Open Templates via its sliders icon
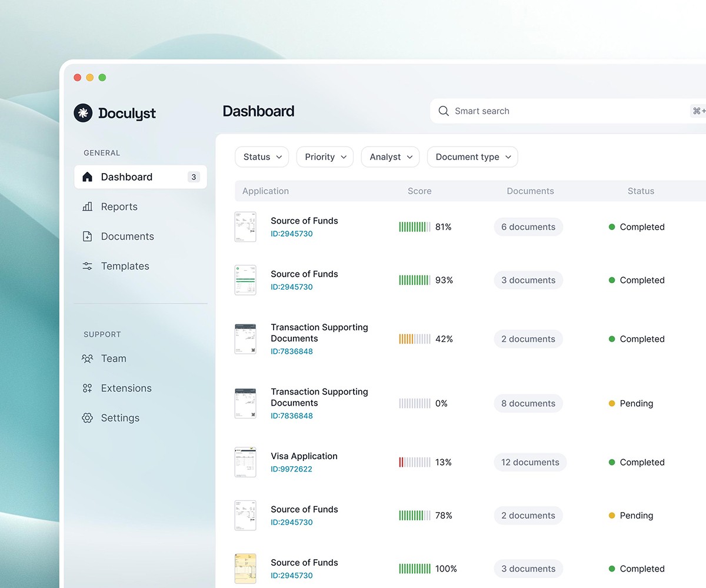 88,266
